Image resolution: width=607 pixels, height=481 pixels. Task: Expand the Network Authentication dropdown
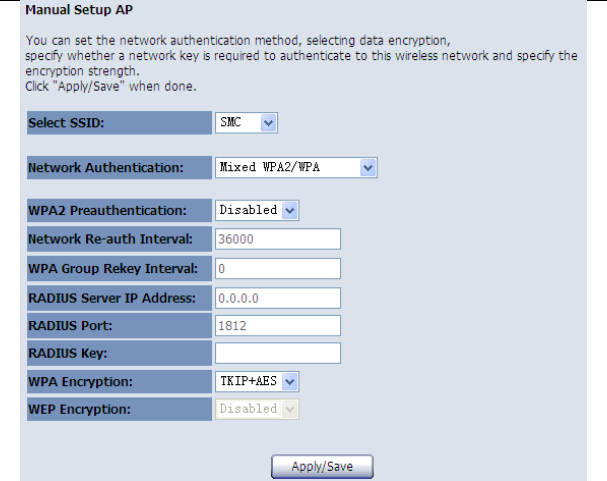click(x=296, y=167)
